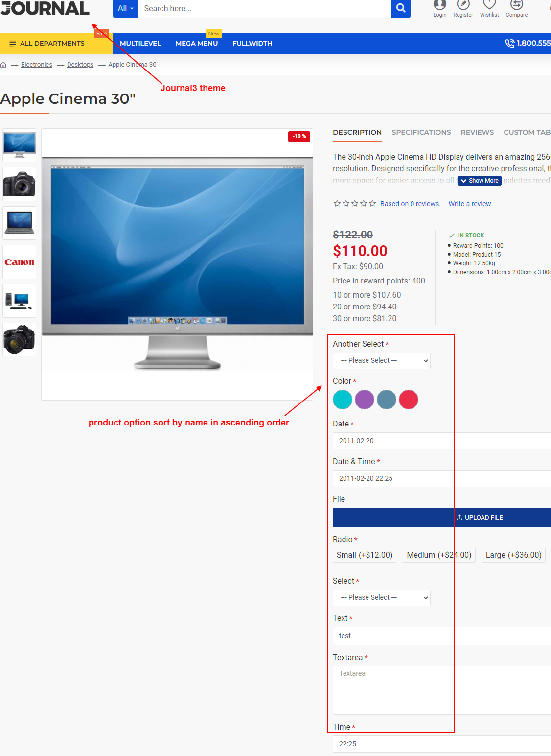This screenshot has width=551, height=756.
Task: Click the Upload File button
Action: tap(442, 518)
